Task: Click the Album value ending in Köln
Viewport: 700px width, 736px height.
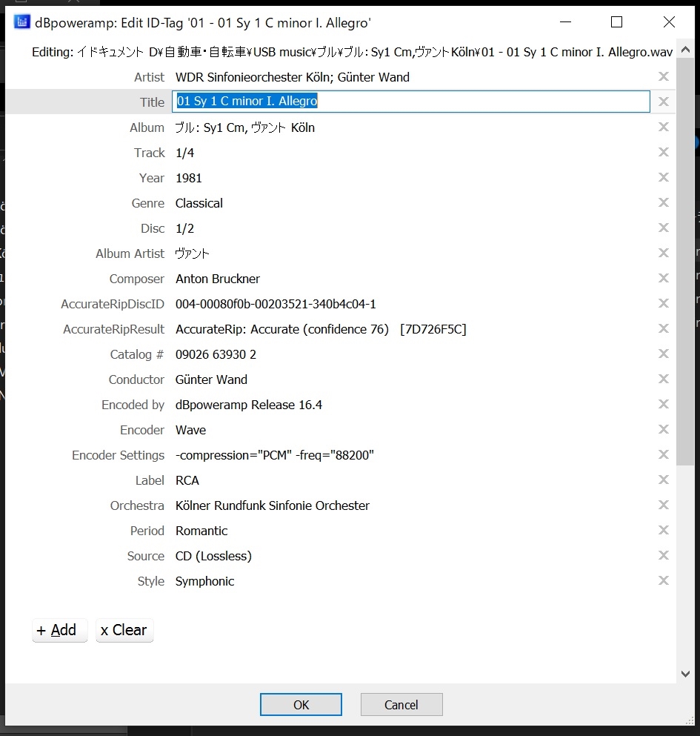Action: point(245,127)
